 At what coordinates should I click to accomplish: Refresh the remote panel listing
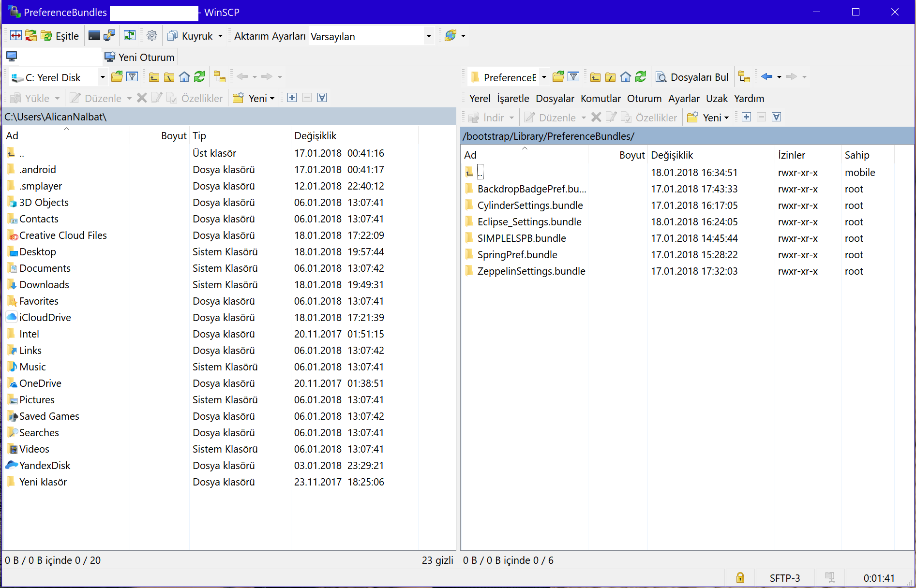641,77
